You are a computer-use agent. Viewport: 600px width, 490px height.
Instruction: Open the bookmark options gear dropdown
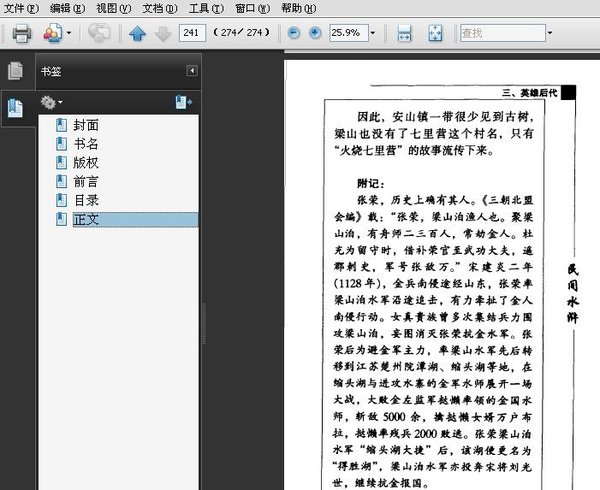pyautogui.click(x=52, y=103)
